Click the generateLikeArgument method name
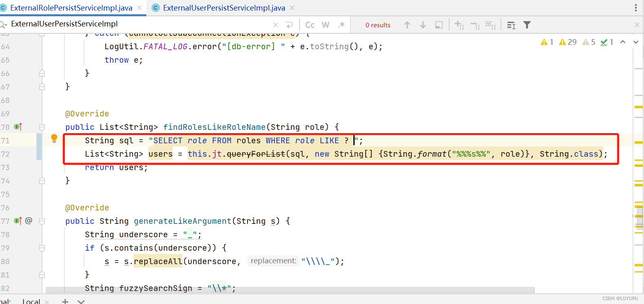Screen dimensions: 644x304 click(x=183, y=221)
